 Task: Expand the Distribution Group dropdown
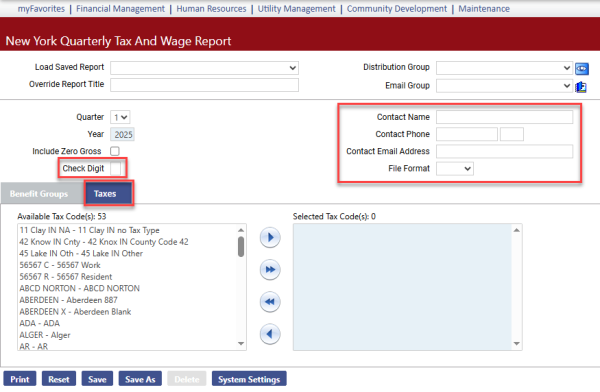click(504, 68)
